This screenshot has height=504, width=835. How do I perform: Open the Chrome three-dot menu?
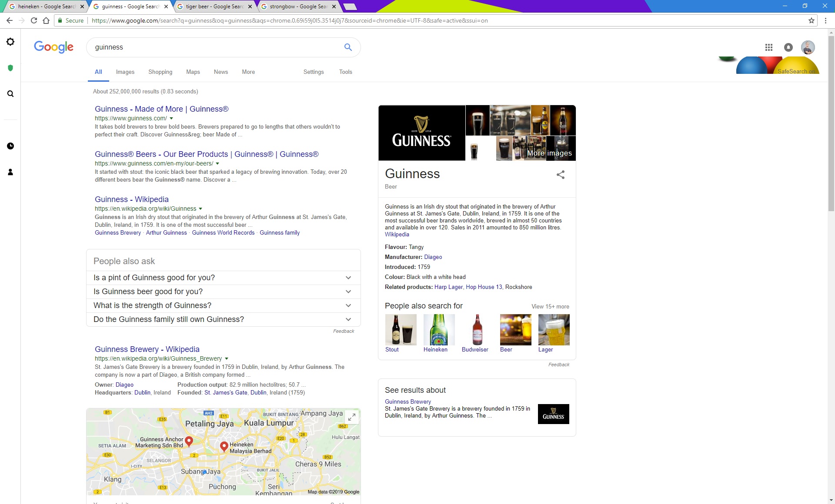coord(825,20)
